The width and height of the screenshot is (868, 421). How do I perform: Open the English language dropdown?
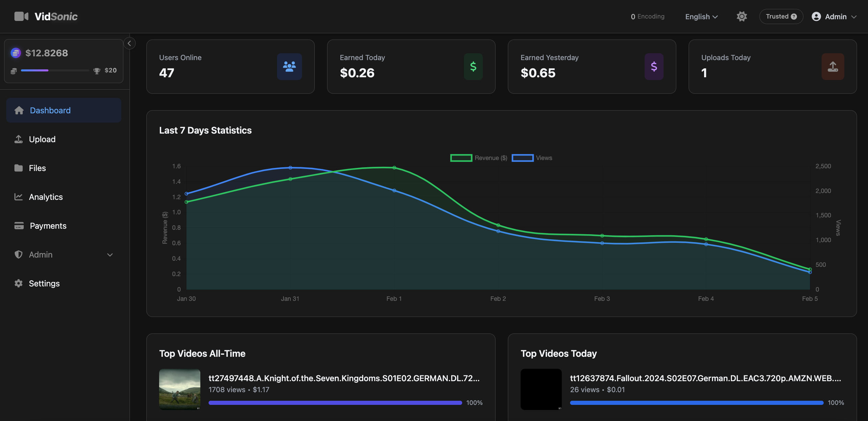pyautogui.click(x=701, y=16)
